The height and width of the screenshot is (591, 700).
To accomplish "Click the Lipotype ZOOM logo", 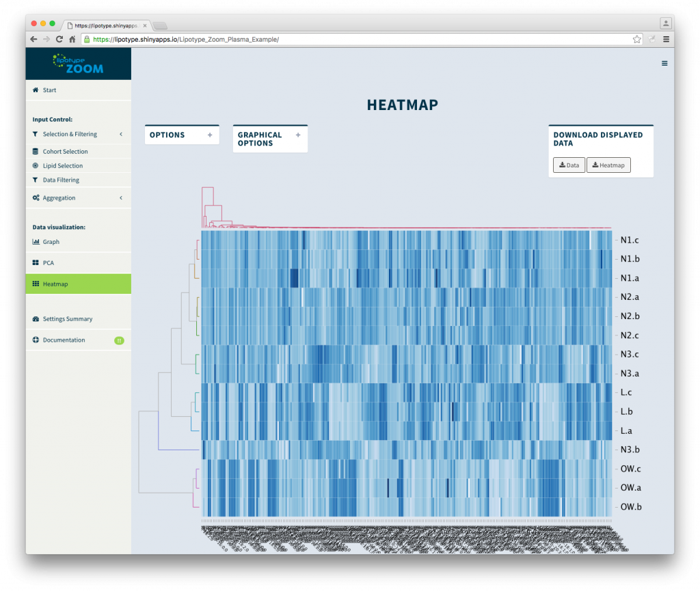I will pyautogui.click(x=78, y=63).
